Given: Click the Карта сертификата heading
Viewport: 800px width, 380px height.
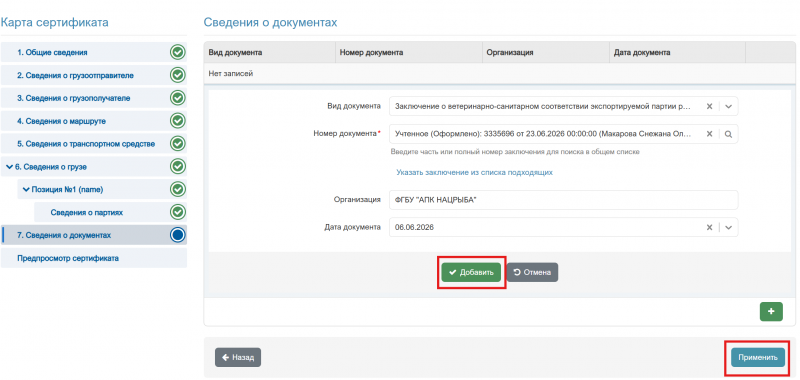Looking at the screenshot, I should tap(54, 22).
